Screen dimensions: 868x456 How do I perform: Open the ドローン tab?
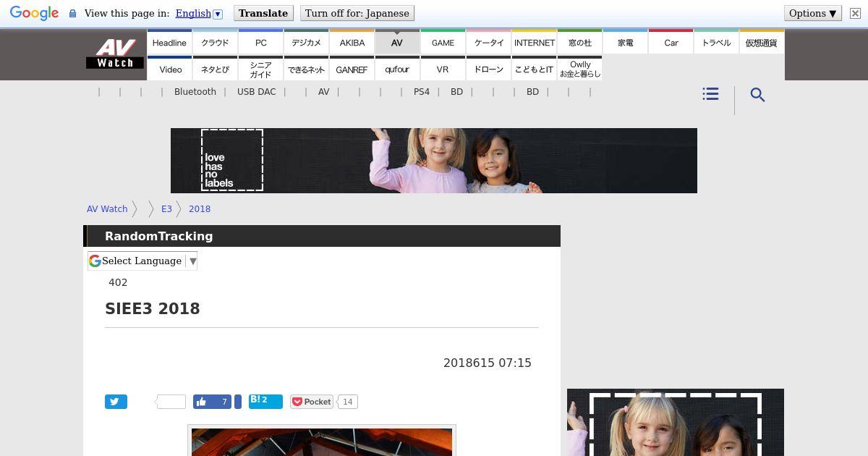click(x=488, y=69)
